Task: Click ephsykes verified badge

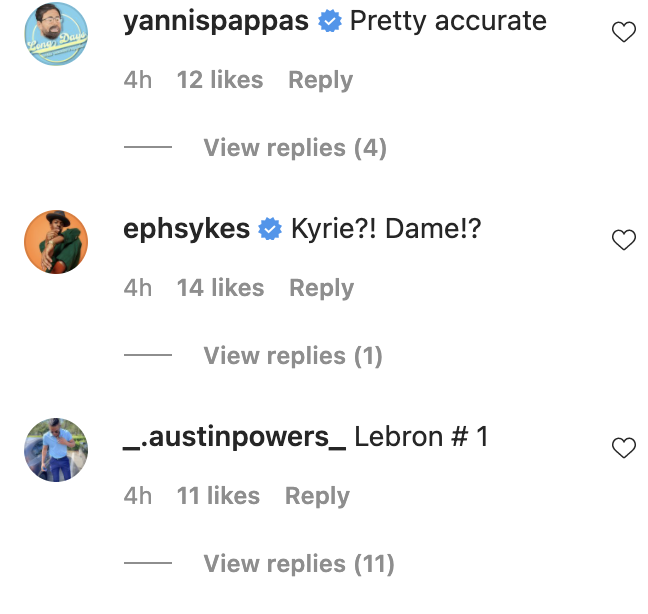Action: tap(270, 230)
